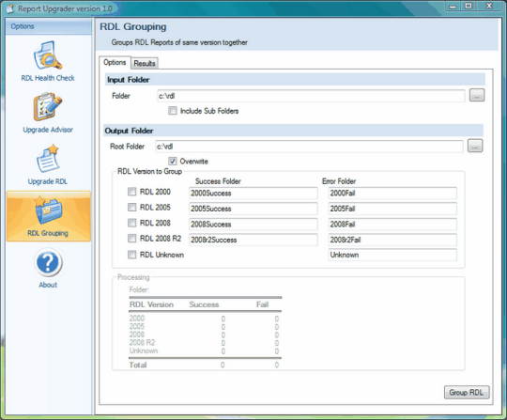507x420 pixels.
Task: Click the Report Upgrader title bar app icon
Action: pos(10,8)
